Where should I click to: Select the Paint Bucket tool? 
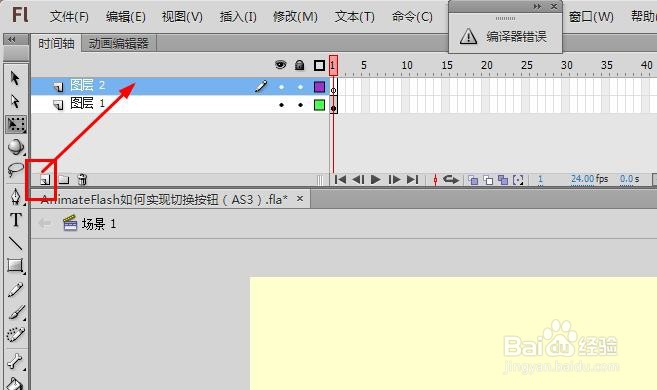pos(15,383)
